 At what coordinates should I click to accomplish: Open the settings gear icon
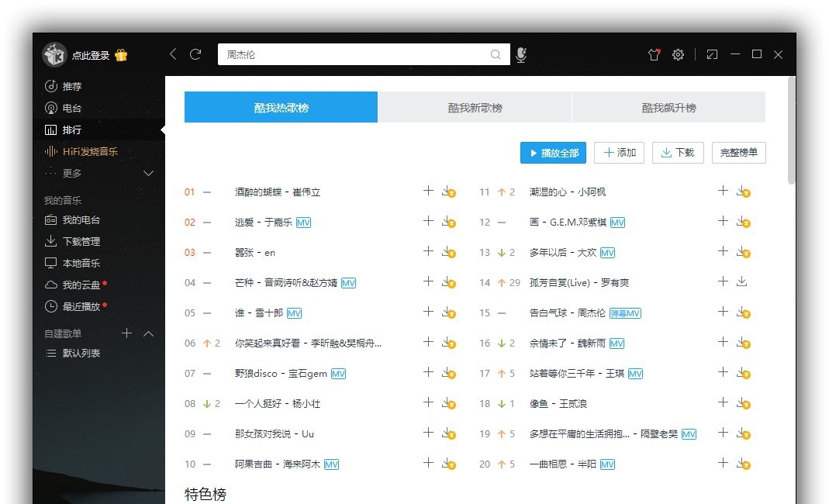[679, 54]
